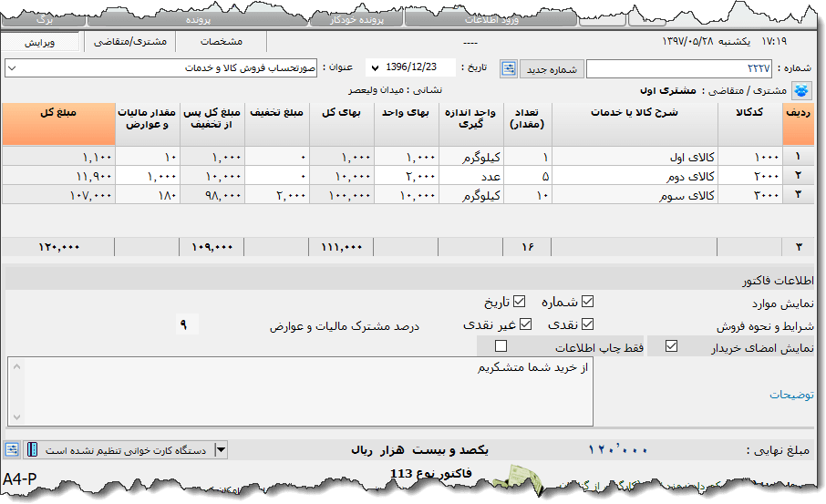
Task: Click the توضیحات link
Action: point(791,395)
